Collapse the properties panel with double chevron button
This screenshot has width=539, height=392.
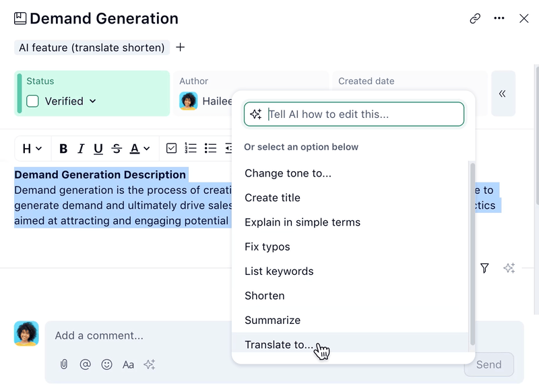[502, 94]
